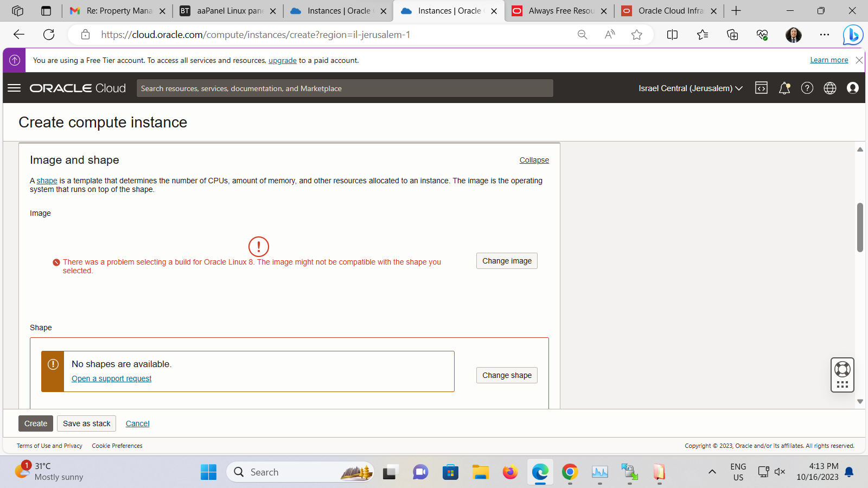Open clock and date 4:13 PM

818,472
